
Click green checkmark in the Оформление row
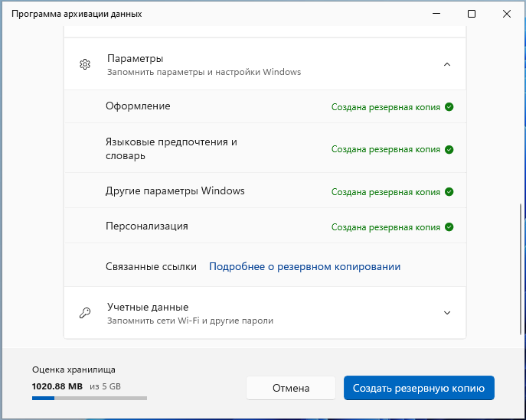tap(449, 107)
